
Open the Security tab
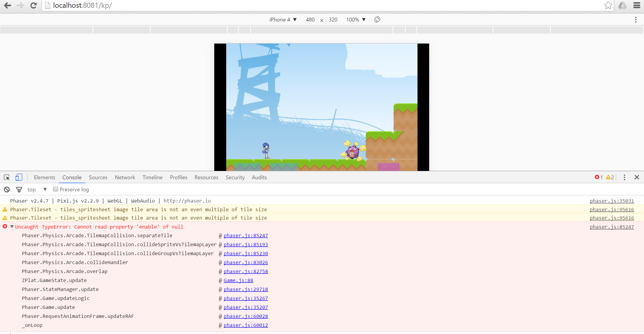point(235,177)
